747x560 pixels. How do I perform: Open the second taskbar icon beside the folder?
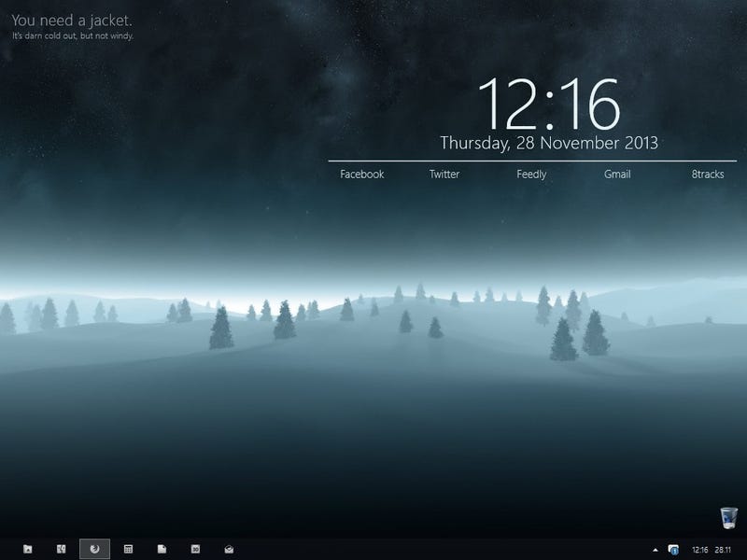tap(61, 549)
